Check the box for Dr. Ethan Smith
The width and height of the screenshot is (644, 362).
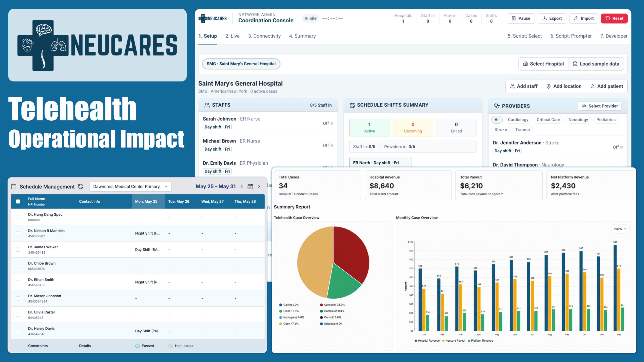18,282
